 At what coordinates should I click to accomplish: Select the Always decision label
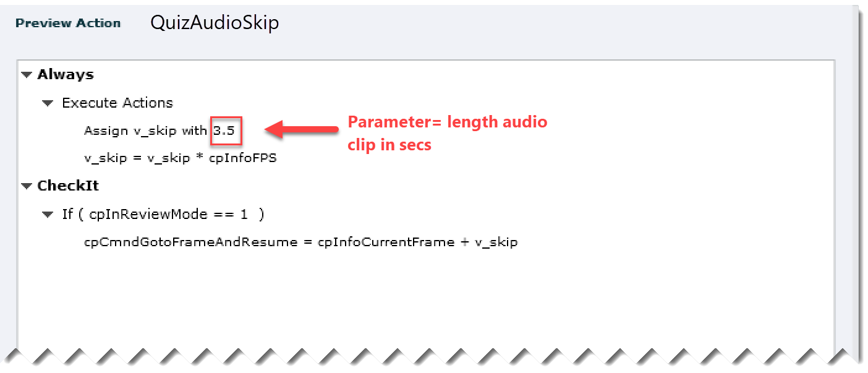tap(66, 75)
